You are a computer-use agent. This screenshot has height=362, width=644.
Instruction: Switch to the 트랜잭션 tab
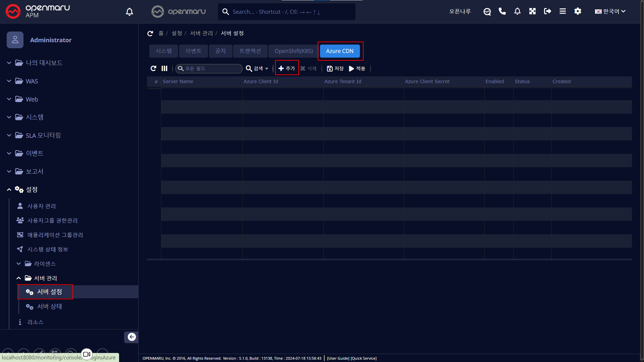click(250, 51)
